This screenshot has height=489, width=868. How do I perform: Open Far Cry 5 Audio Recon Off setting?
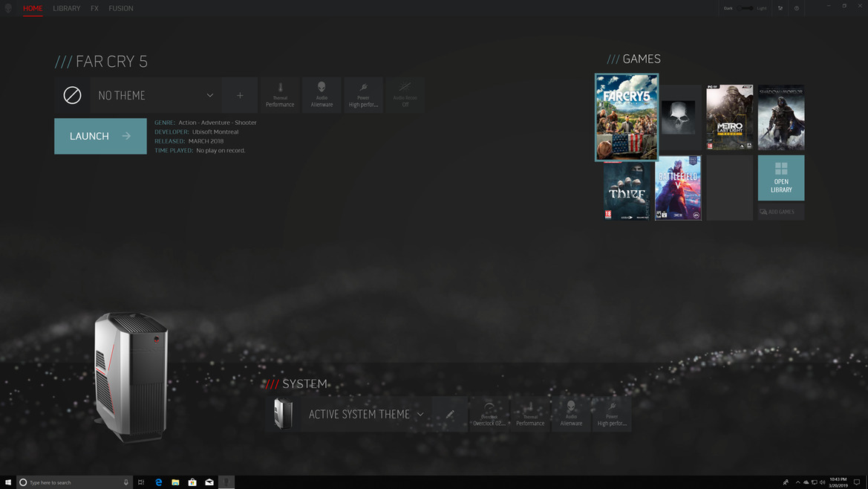[405, 95]
